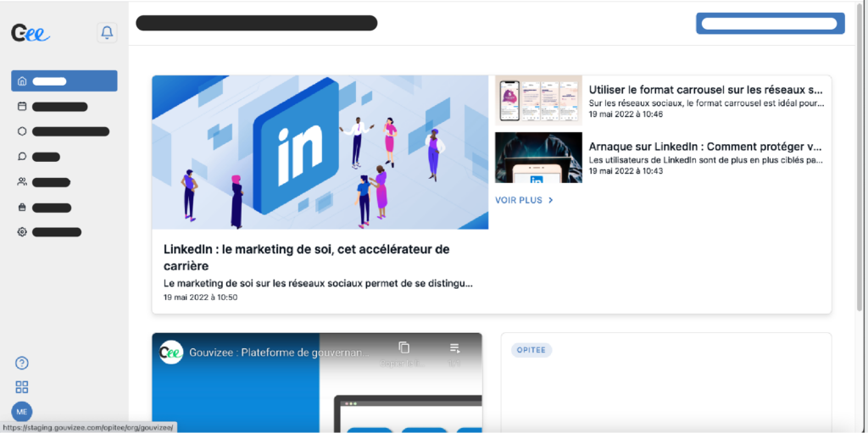Click the large LinkedIn illustration image
Image resolution: width=868 pixels, height=433 pixels.
(x=320, y=153)
